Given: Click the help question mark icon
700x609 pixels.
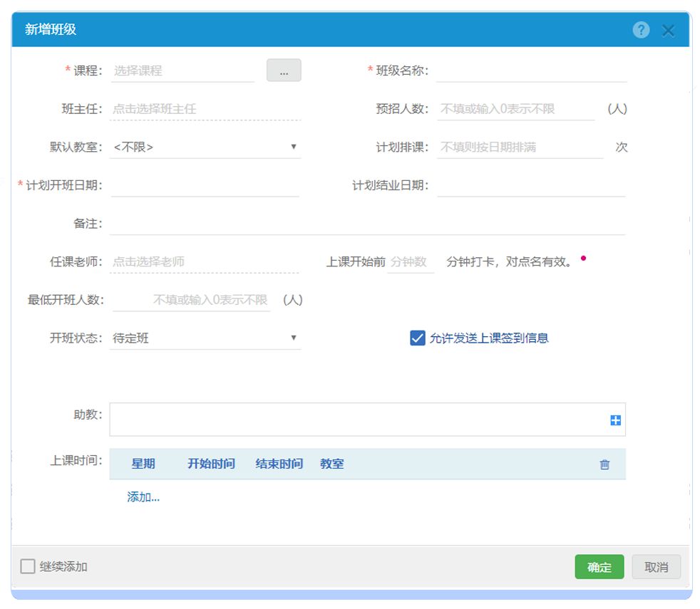Looking at the screenshot, I should [641, 30].
